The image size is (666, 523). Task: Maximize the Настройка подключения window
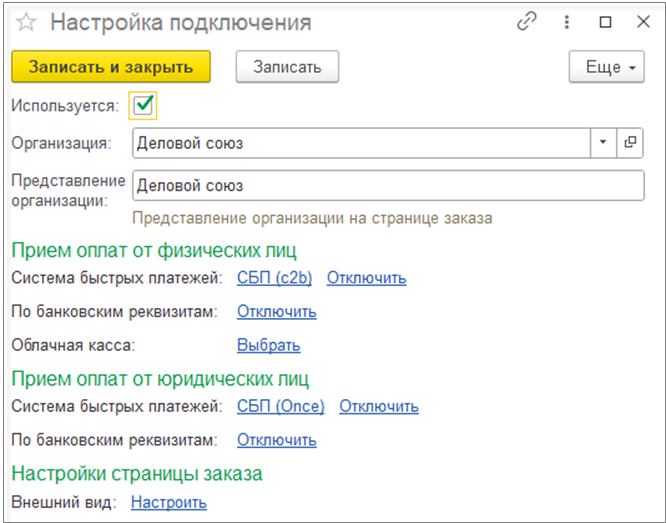(x=605, y=23)
